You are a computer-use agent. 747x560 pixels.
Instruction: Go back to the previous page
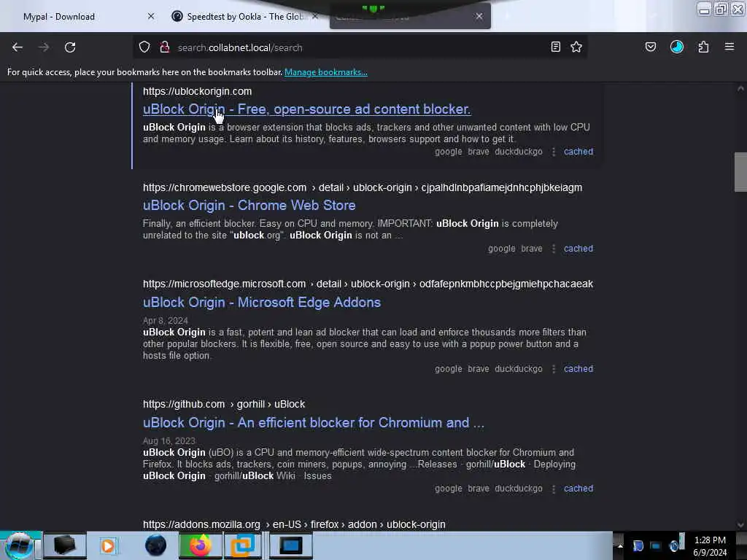(x=18, y=47)
